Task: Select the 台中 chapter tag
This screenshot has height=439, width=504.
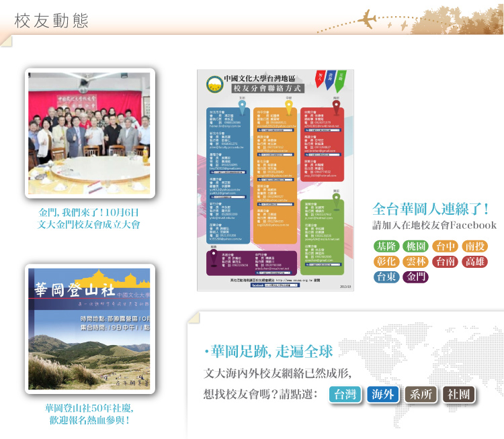Action: point(446,246)
